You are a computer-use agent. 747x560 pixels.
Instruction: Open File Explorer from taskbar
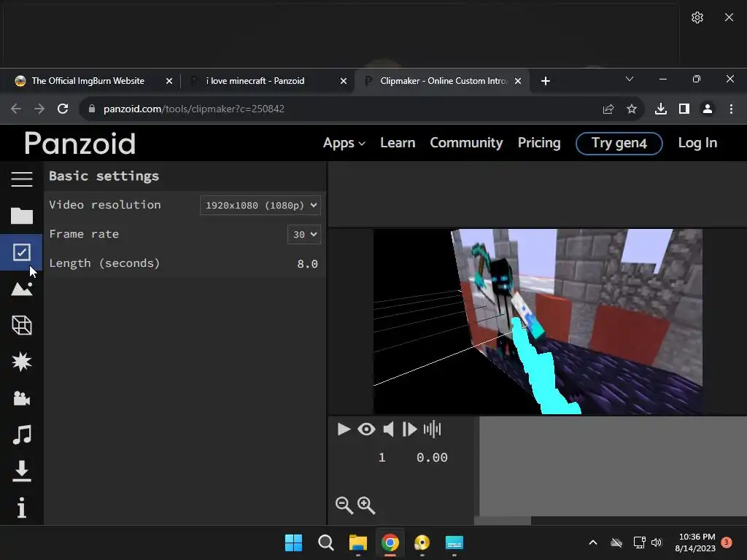pos(358,542)
